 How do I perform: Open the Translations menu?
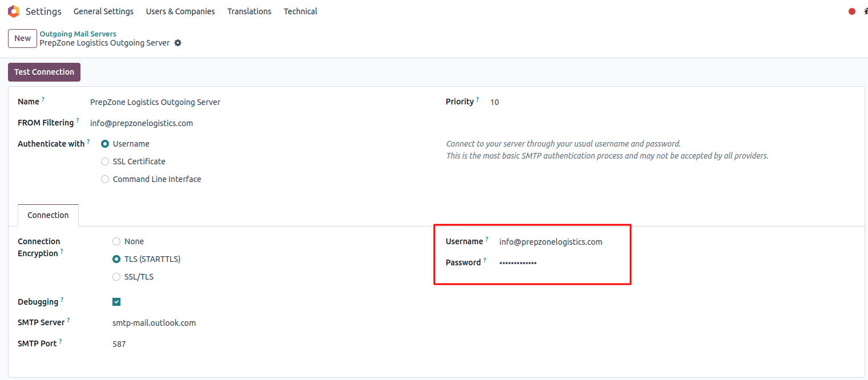coord(249,11)
